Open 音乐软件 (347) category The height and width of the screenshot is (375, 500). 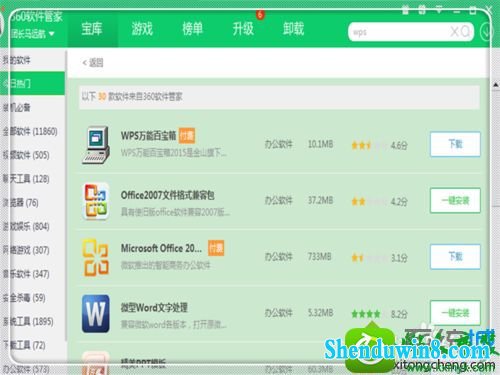[26, 274]
